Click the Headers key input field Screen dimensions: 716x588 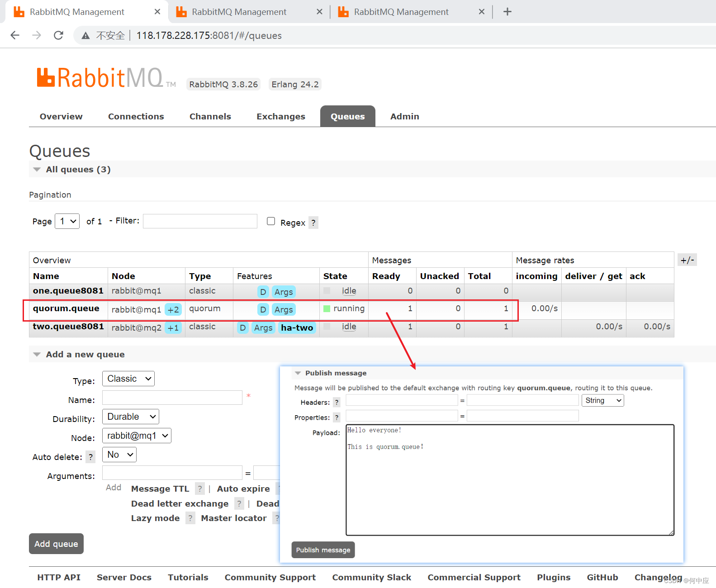point(402,400)
